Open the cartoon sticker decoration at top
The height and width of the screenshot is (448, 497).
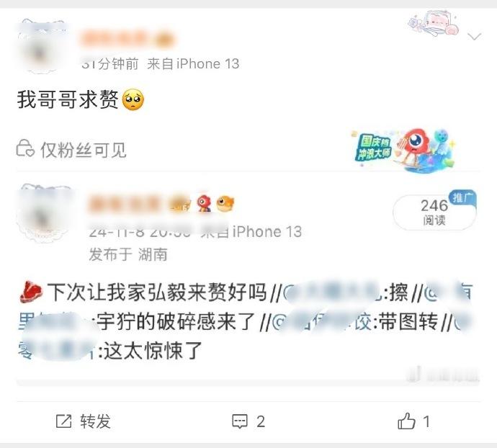tap(434, 24)
